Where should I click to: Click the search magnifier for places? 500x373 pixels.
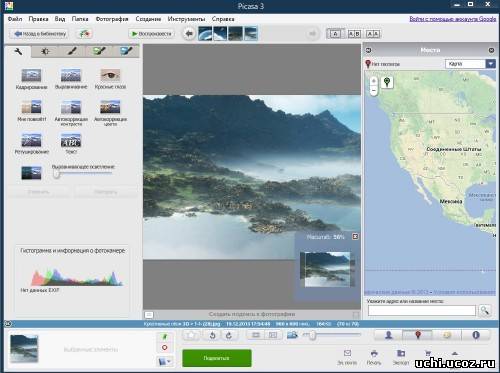(485, 311)
